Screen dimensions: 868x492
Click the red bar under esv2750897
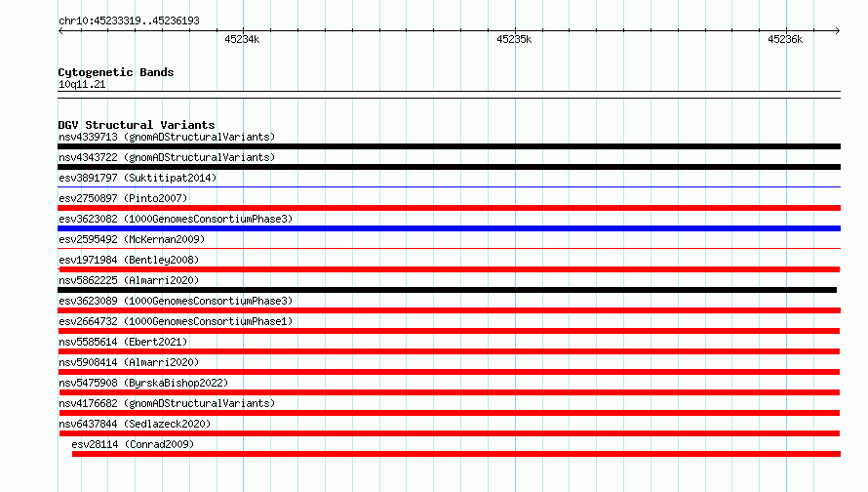tap(449, 208)
